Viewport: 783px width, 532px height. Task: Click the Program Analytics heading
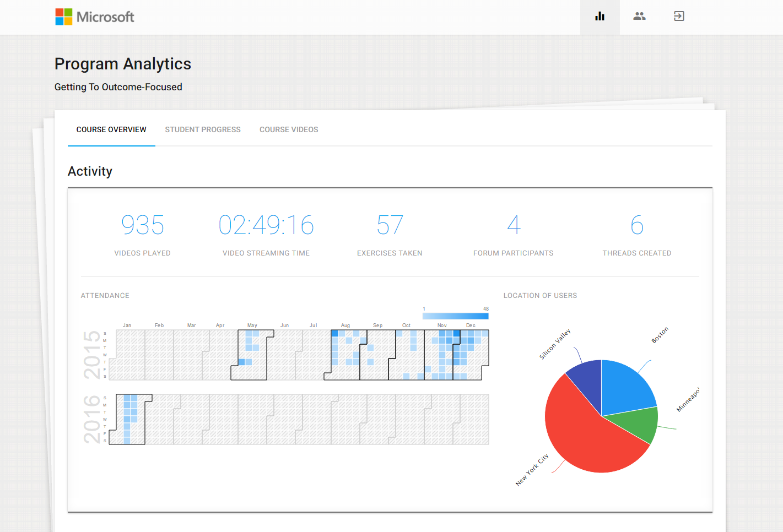pyautogui.click(x=123, y=64)
